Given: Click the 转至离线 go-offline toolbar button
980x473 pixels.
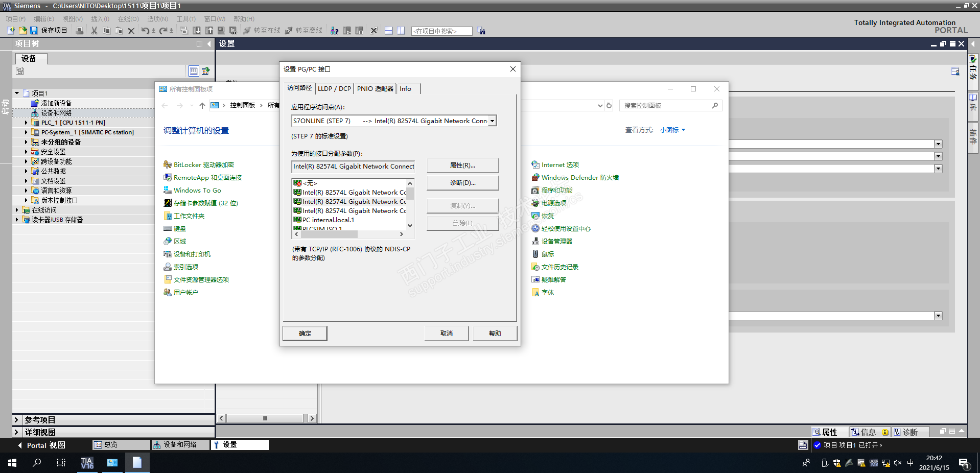Looking at the screenshot, I should pos(304,31).
